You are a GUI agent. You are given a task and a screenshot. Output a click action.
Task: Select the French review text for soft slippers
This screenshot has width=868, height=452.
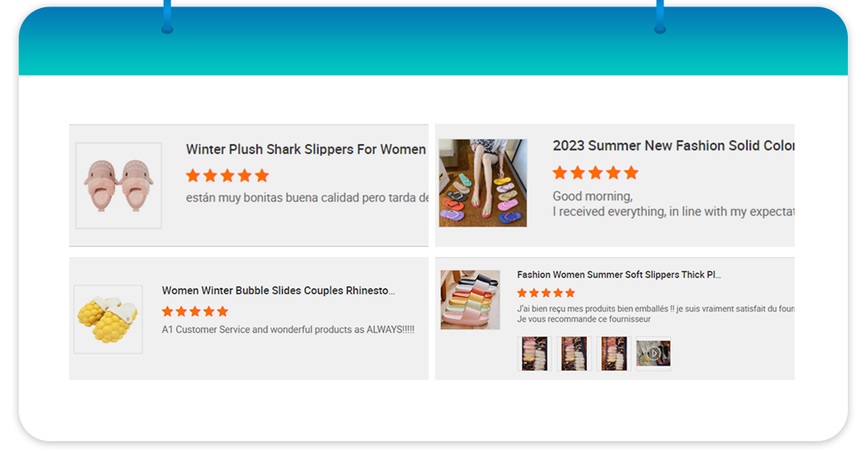pyautogui.click(x=656, y=314)
